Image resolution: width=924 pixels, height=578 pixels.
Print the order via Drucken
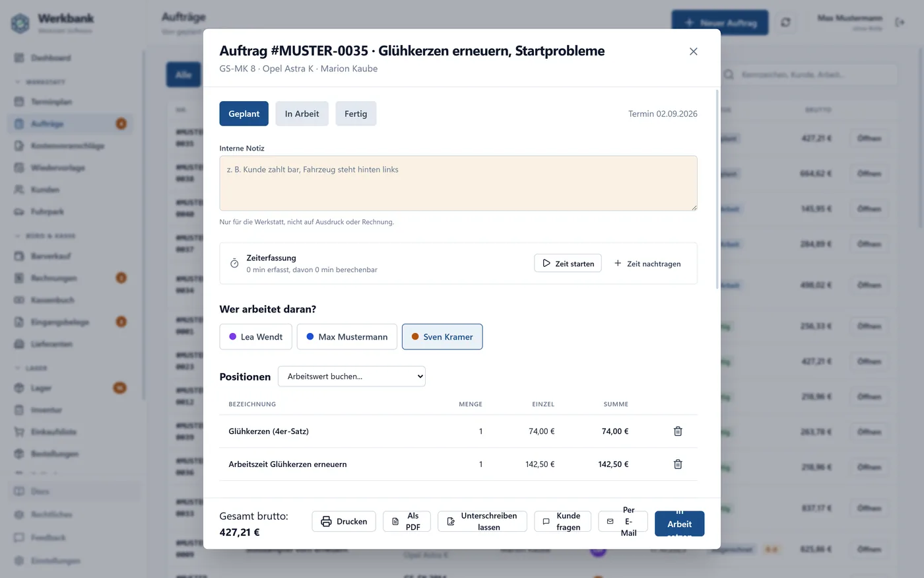(344, 521)
